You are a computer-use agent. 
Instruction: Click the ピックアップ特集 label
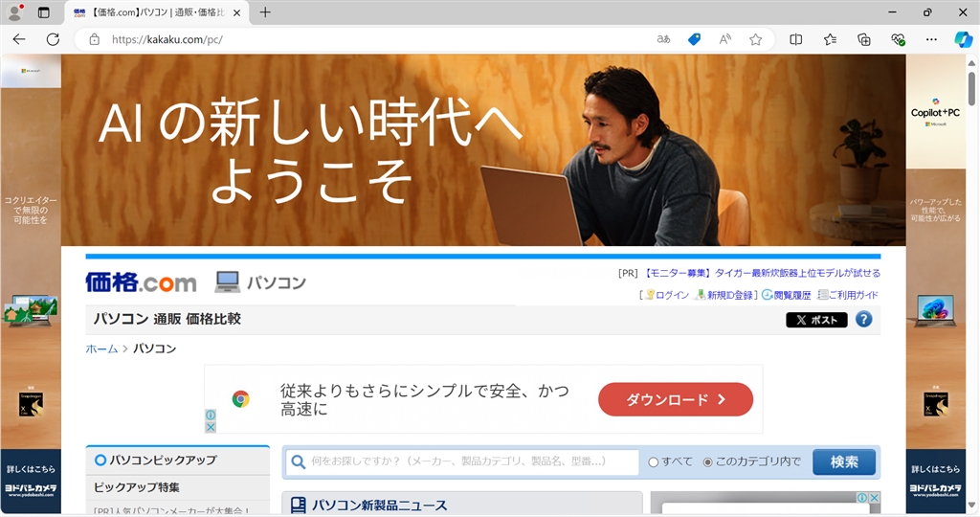point(137,487)
